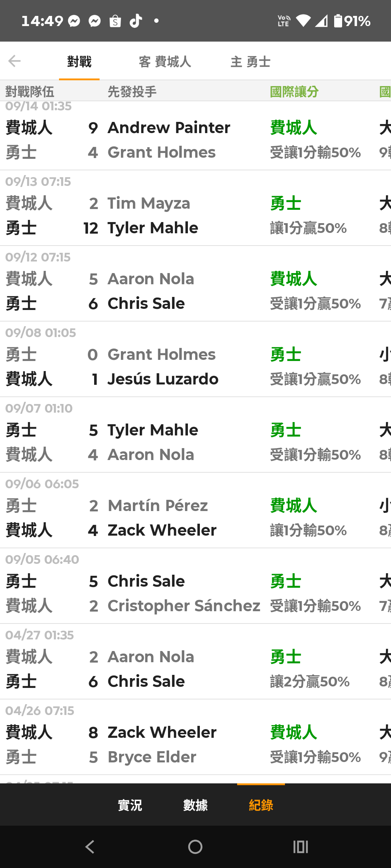Tap the Android home circle button

click(195, 847)
